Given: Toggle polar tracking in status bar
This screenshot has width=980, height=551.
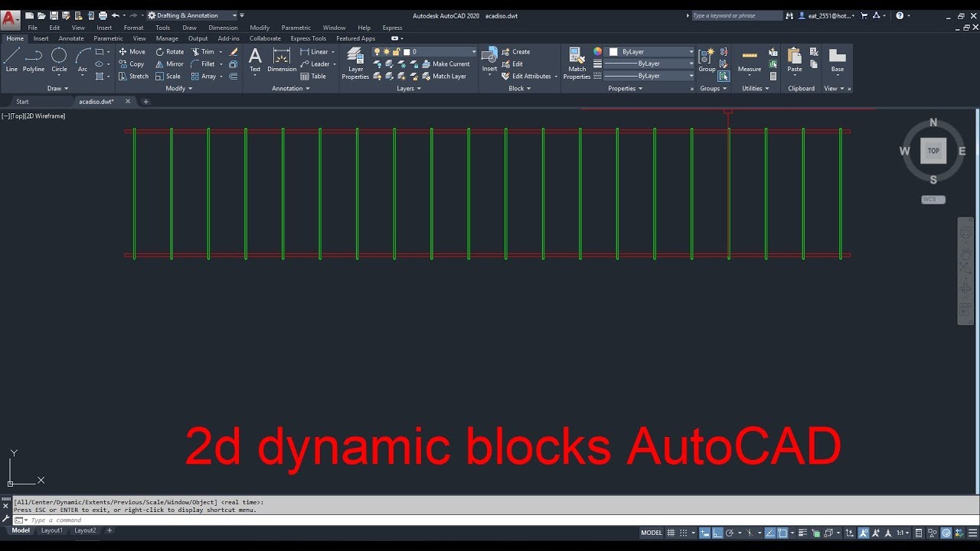Looking at the screenshot, I should [729, 533].
